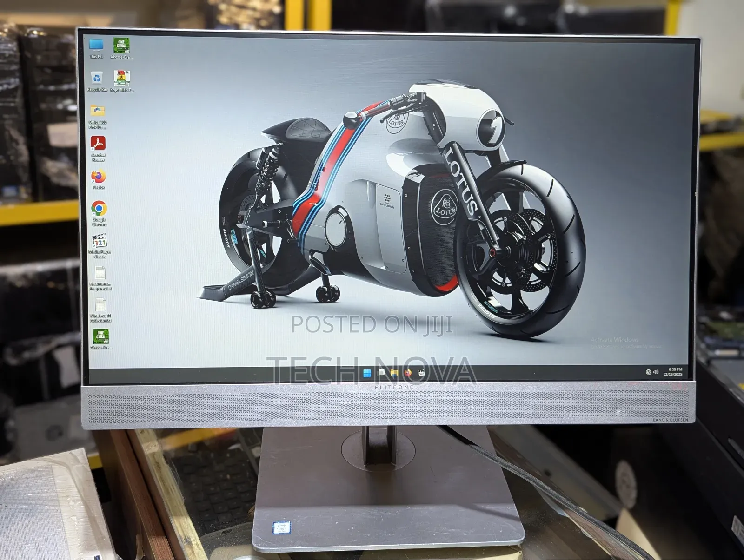This screenshot has width=744, height=560.
Task: Open the Office 365 ProPlus folder
Action: click(x=98, y=116)
